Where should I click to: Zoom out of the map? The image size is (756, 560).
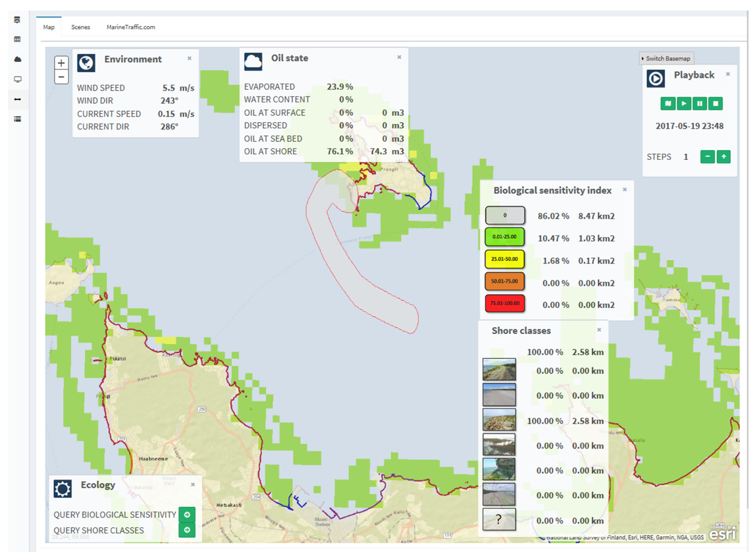tap(61, 77)
